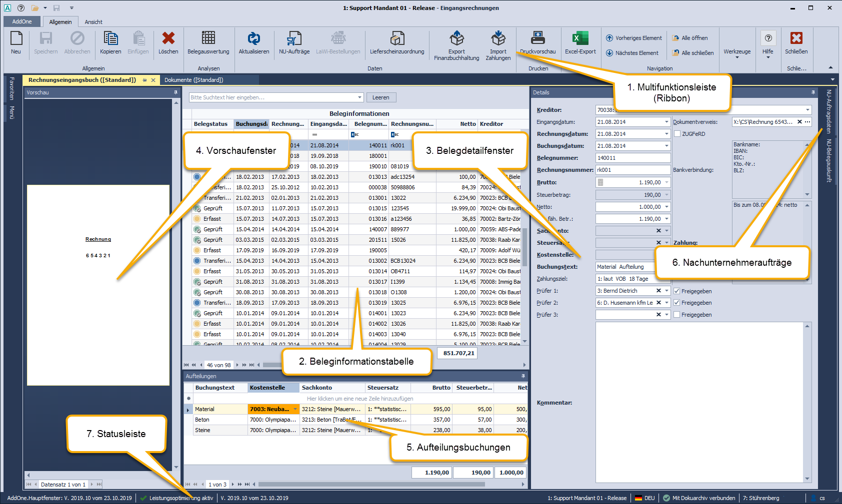
Task: Expand the Eingangsdatum date dropdown
Action: tap(666, 122)
